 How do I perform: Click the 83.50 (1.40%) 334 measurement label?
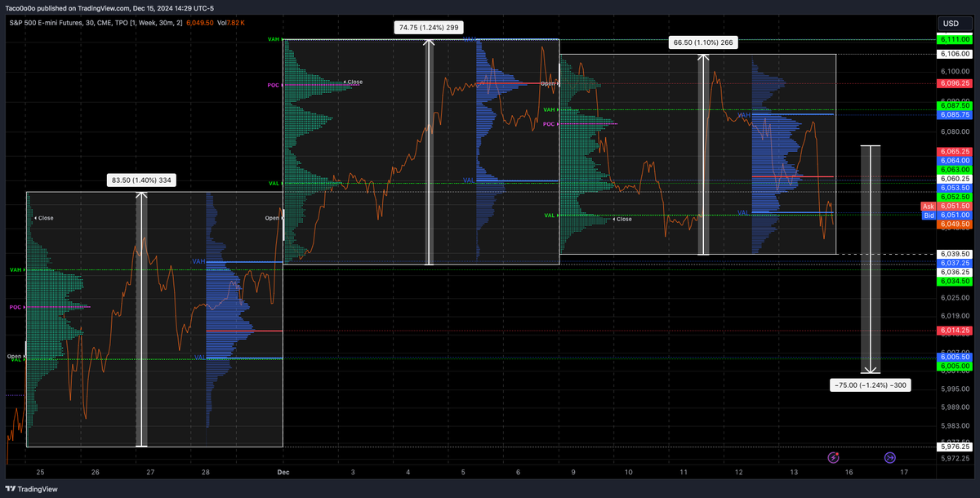tap(141, 180)
